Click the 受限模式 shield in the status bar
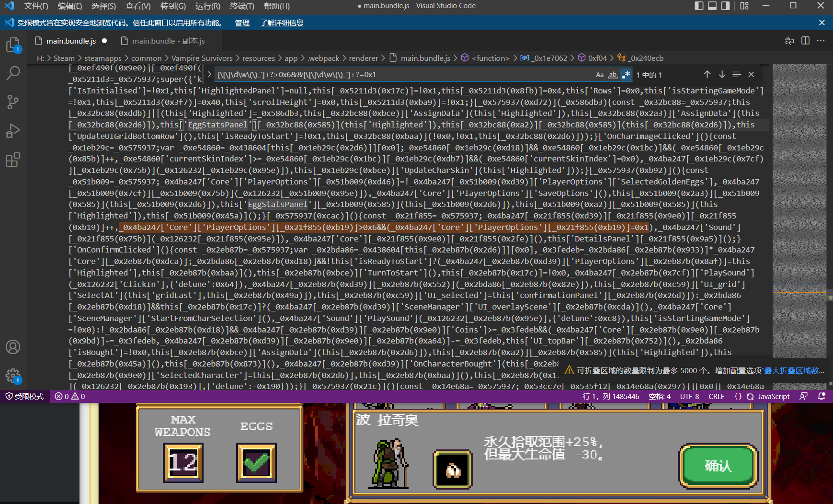Screen dimensions: 833x504 click(24, 396)
